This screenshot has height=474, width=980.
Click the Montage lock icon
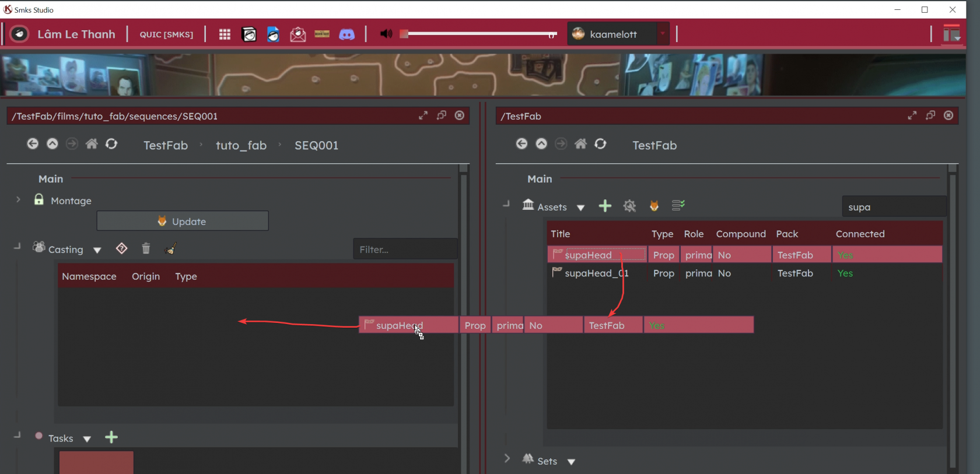pyautogui.click(x=38, y=199)
